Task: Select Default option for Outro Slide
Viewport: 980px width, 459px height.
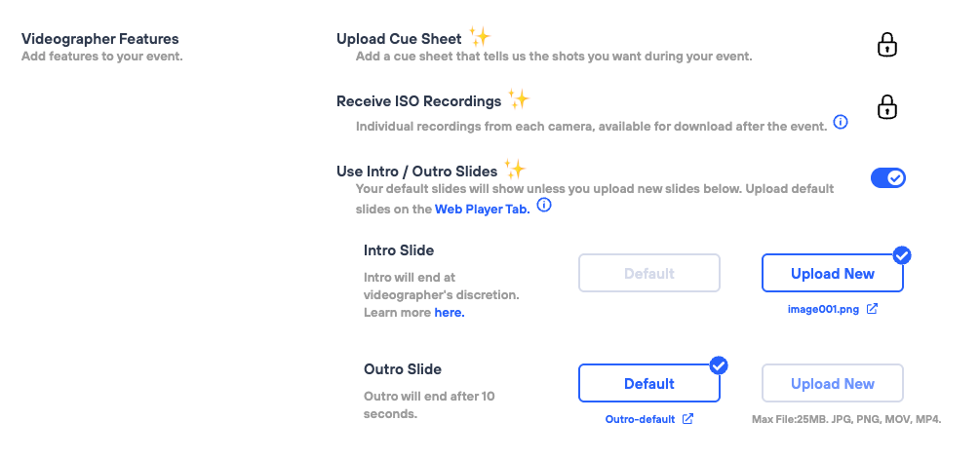Action: (x=648, y=384)
